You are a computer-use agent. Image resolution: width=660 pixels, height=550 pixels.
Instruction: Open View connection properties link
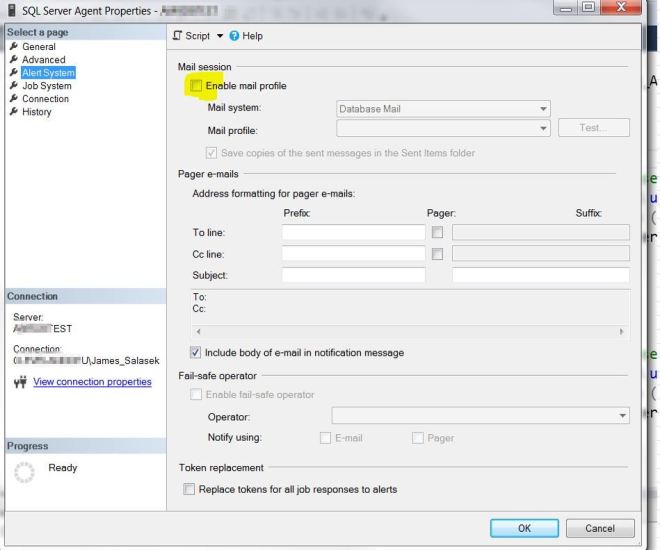coord(92,382)
